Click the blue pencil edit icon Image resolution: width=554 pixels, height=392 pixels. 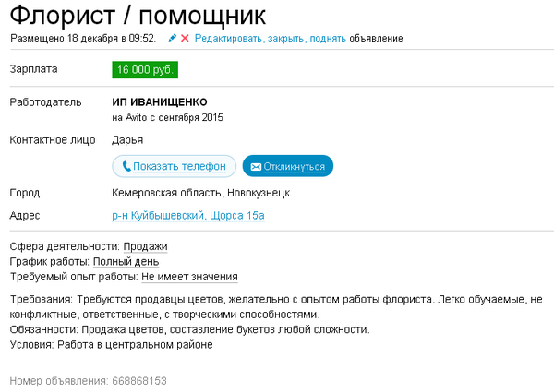(173, 39)
